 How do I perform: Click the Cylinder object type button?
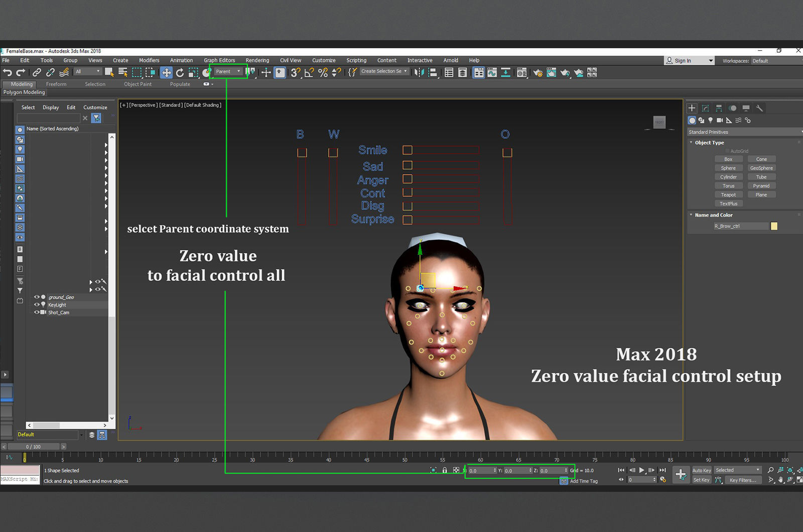(x=728, y=177)
